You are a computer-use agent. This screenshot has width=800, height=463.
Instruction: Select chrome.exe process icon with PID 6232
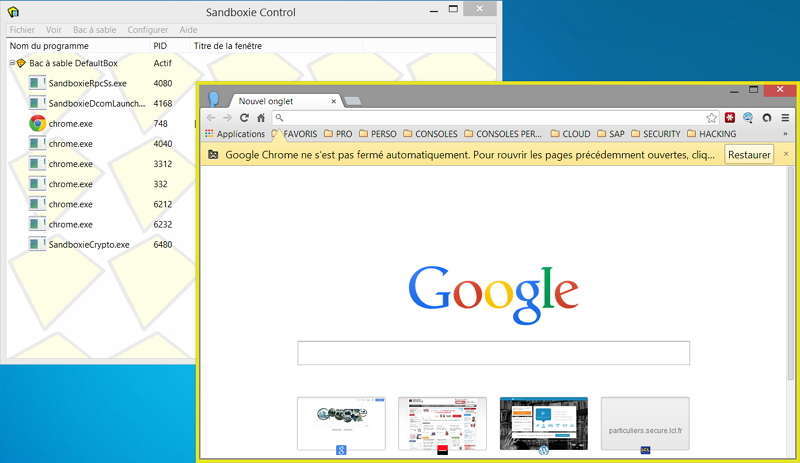(37, 224)
